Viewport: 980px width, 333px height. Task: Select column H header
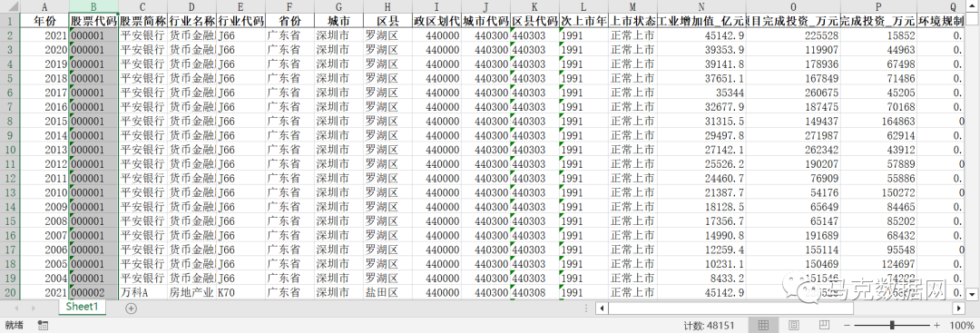(x=387, y=7)
